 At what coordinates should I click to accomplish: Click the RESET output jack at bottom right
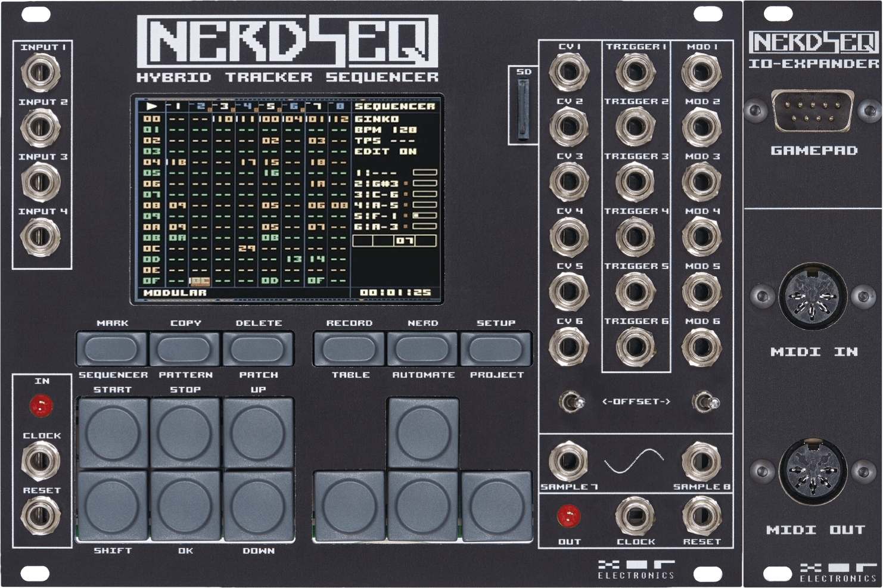pyautogui.click(x=701, y=516)
